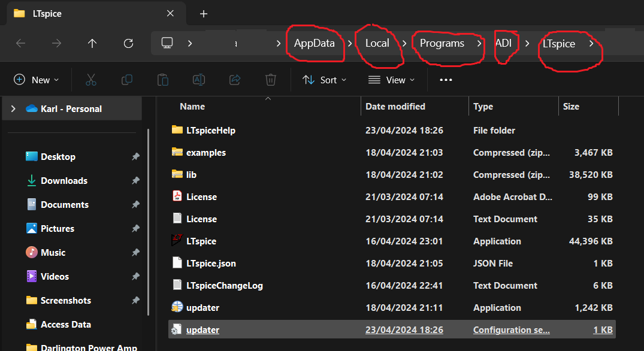
Task: Open Documents in the navigation pane
Action: point(65,204)
